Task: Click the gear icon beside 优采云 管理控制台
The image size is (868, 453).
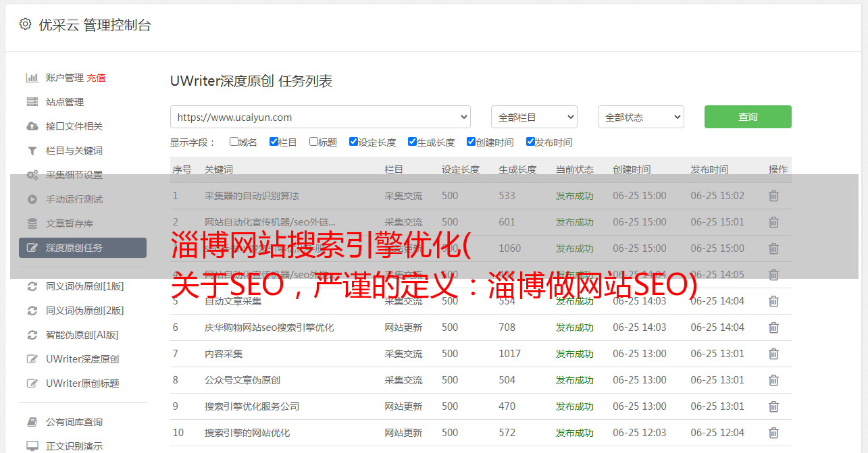Action: tap(25, 24)
